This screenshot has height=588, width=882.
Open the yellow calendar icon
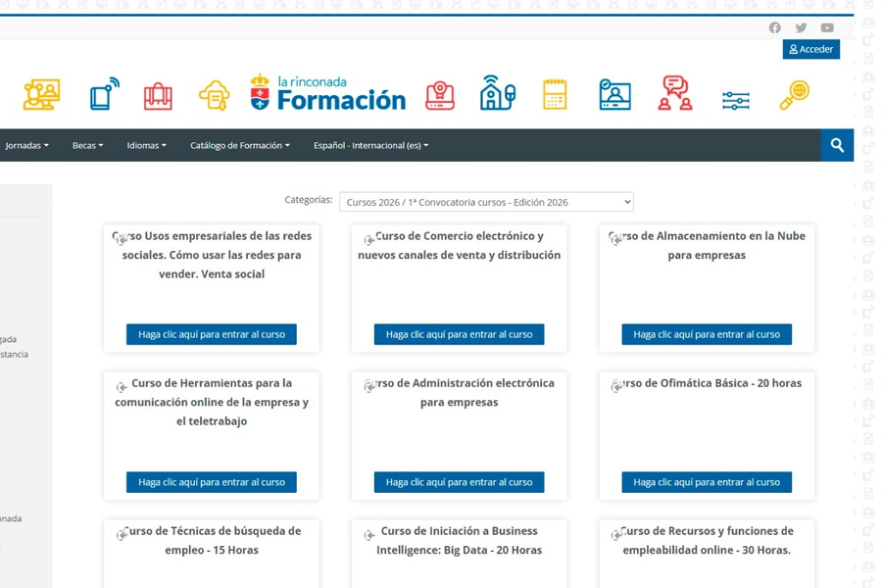pos(555,95)
